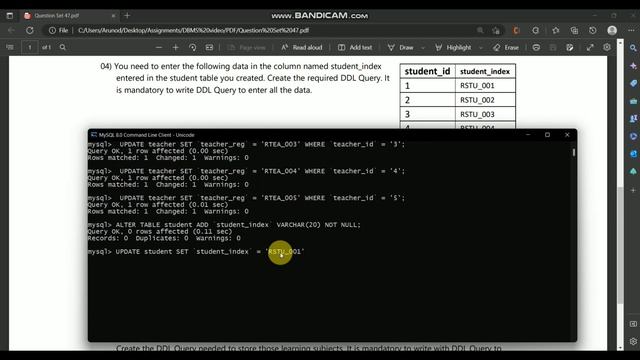Open sidebar Microsoft 365 icon
The height and width of the screenshot is (360, 640).
(633, 136)
